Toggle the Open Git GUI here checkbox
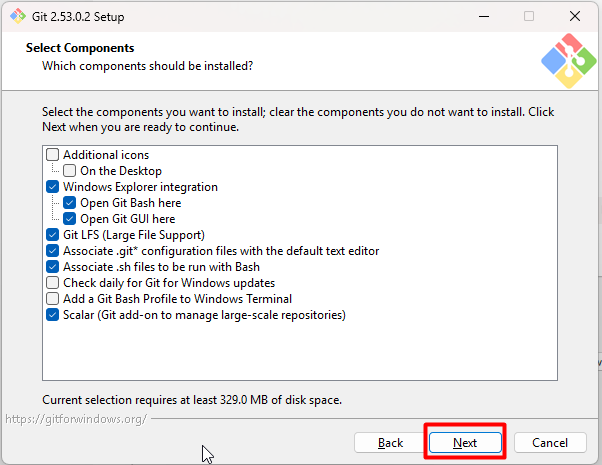 pyautogui.click(x=69, y=219)
